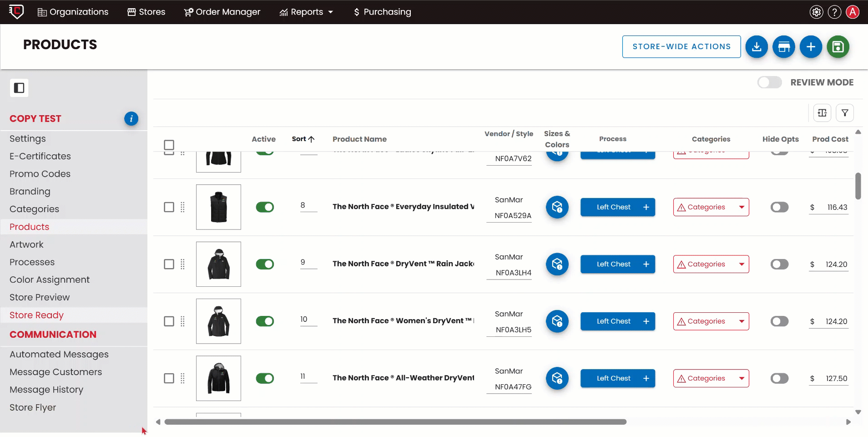Go to Artwork in the sidebar

26,244
